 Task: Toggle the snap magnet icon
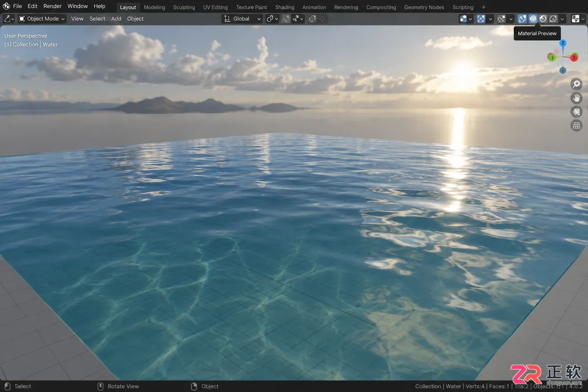[x=286, y=19]
